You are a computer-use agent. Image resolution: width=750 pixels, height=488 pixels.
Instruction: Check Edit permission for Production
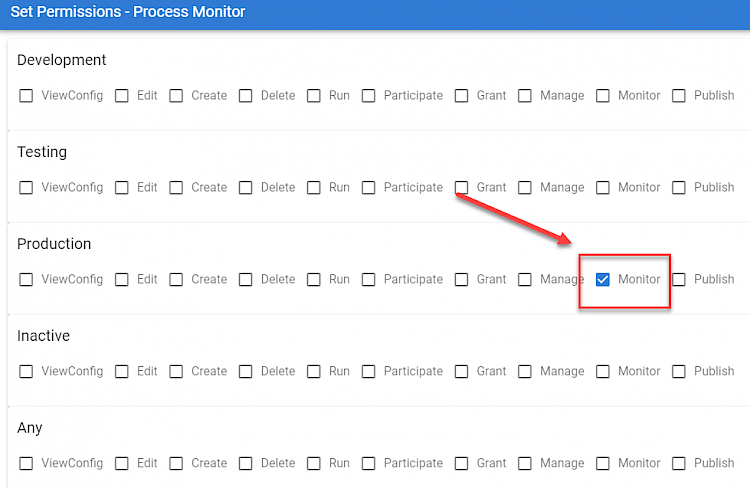(x=122, y=279)
